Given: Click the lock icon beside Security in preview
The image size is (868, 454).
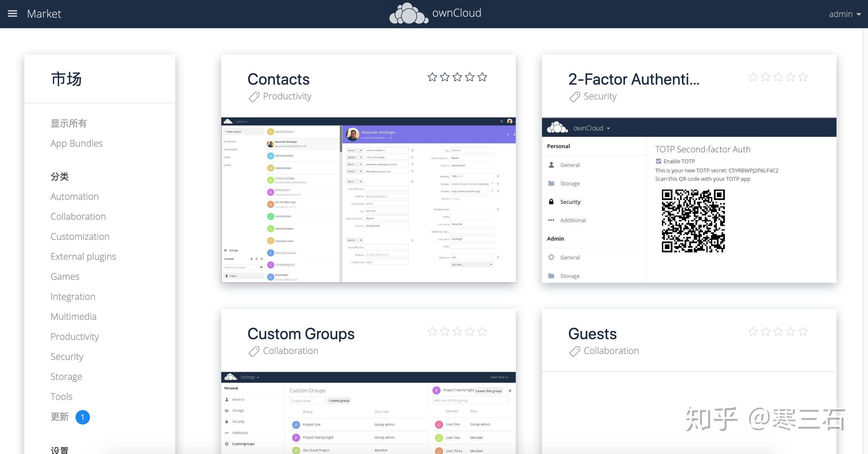Looking at the screenshot, I should click(x=551, y=202).
